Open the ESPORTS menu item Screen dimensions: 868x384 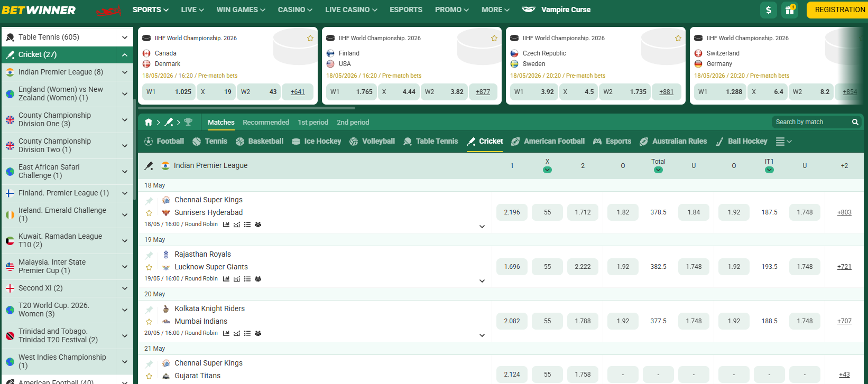coord(406,10)
